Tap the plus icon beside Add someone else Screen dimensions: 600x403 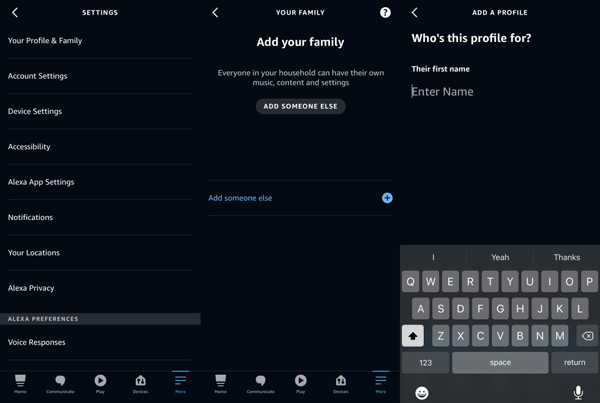pos(387,198)
